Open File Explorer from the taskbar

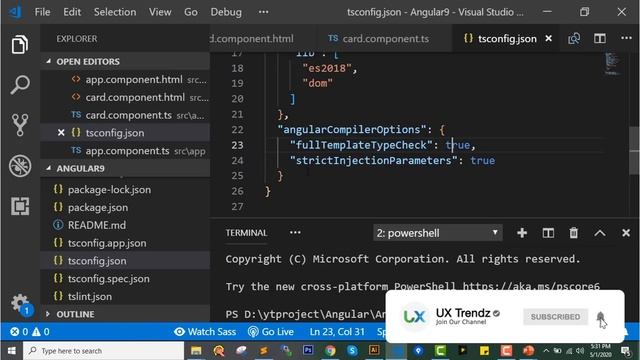coord(196,351)
